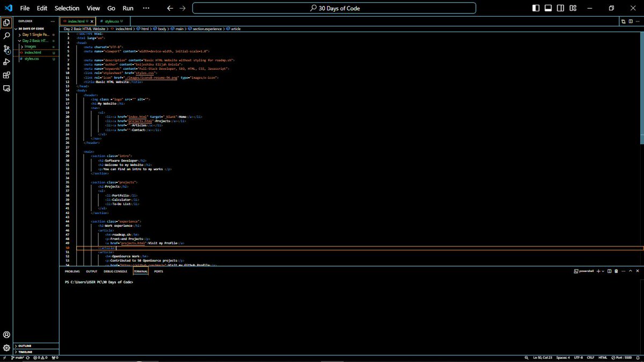Viewport: 644px width, 362px height.
Task: Open the View menu
Action: pos(93,8)
